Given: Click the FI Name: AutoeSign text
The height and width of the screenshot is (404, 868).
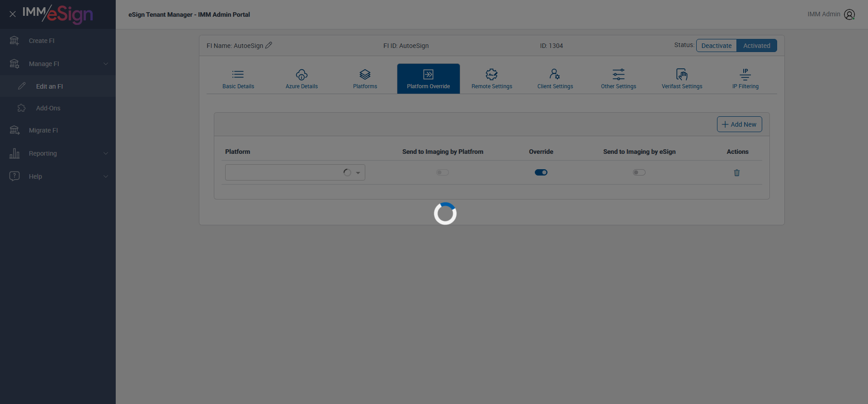Looking at the screenshot, I should pos(235,46).
